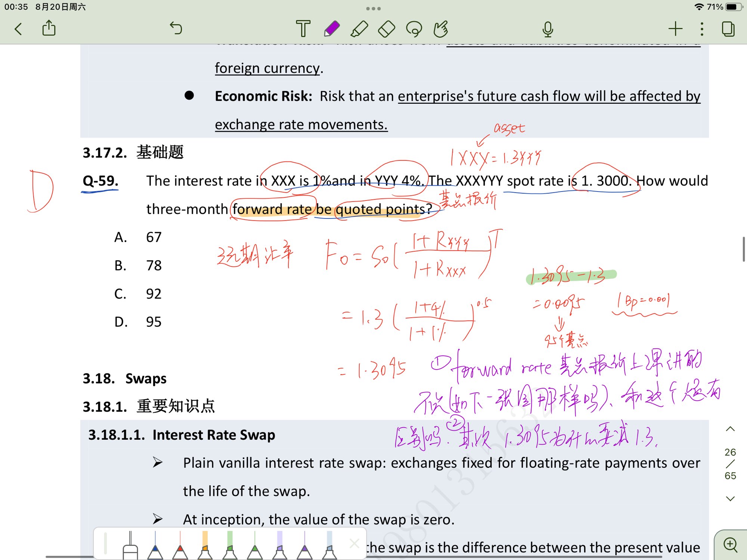
Task: Toggle the hand touch-drawing mode
Action: coord(441,29)
